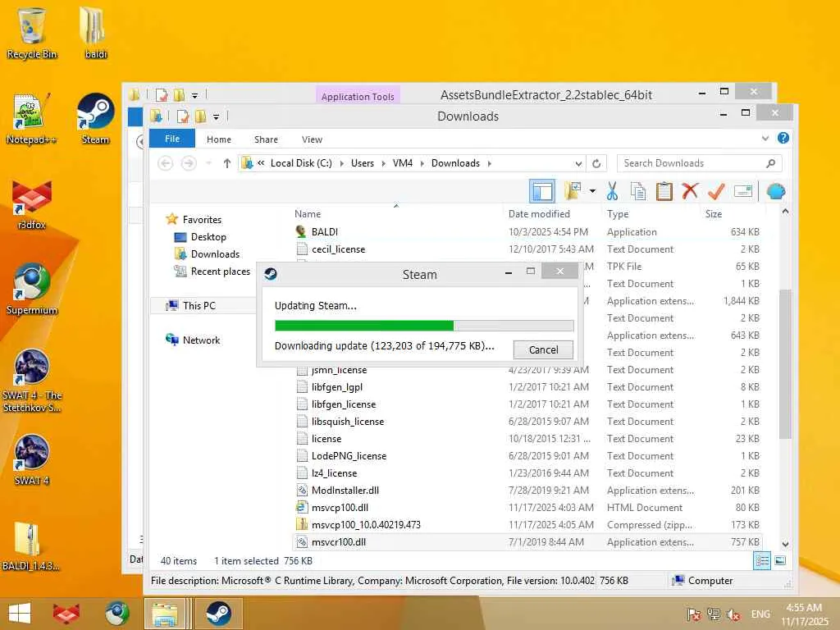Click the Copy icon in toolbar

[x=637, y=191]
